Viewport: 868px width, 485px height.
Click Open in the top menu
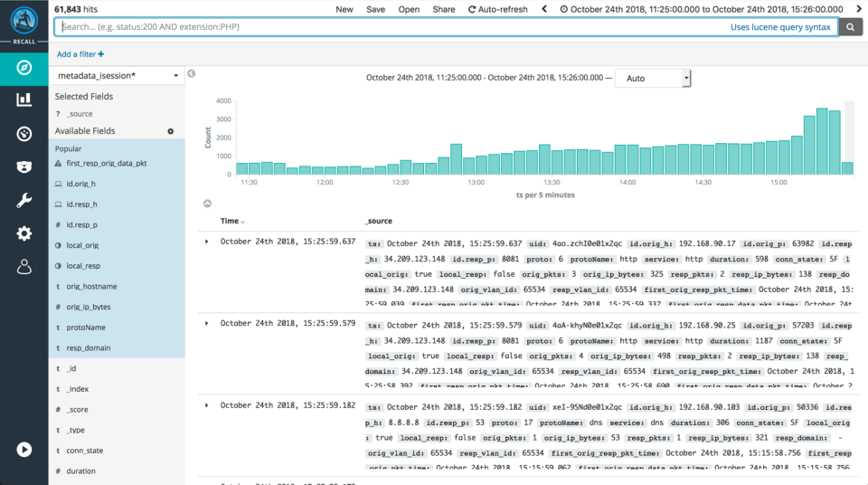409,9
